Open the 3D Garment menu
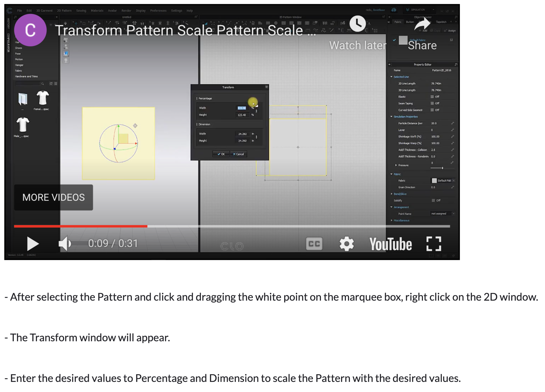The width and height of the screenshot is (545, 392). click(x=44, y=11)
